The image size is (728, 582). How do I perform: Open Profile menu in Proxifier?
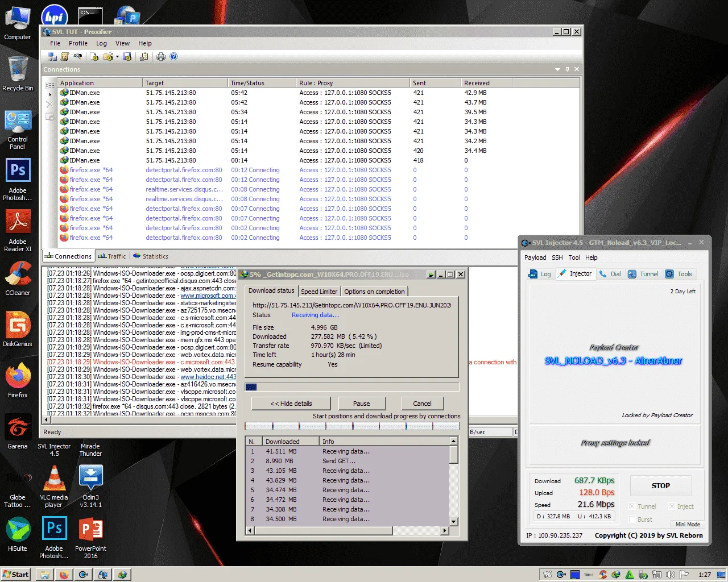pyautogui.click(x=78, y=43)
